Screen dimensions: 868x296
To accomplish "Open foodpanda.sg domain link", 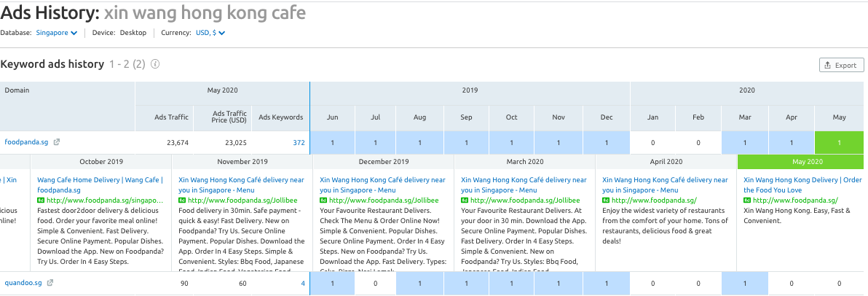I will tap(26, 142).
